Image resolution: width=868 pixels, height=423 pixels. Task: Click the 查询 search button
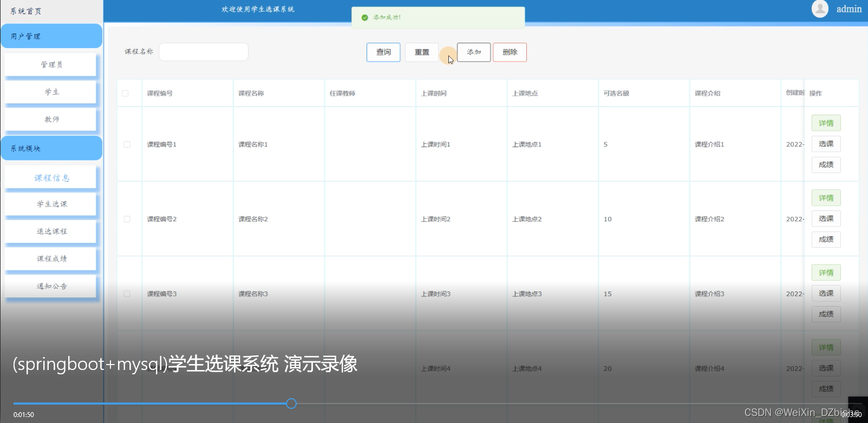click(383, 52)
